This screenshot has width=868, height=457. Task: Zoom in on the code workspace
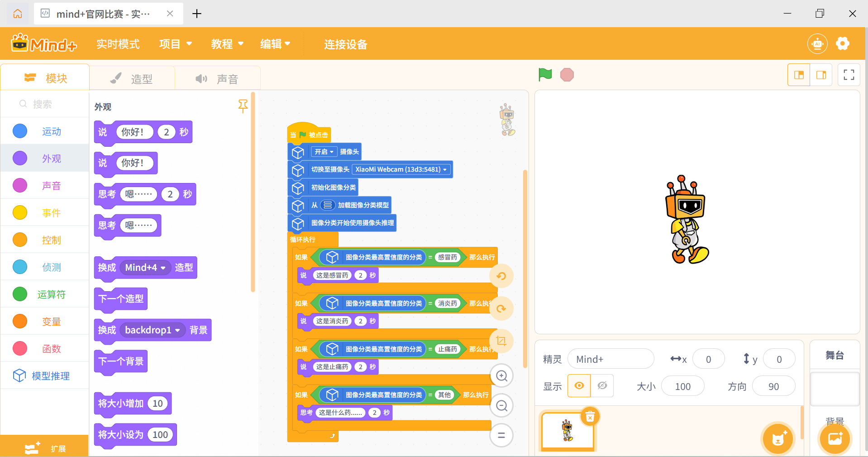(x=501, y=375)
